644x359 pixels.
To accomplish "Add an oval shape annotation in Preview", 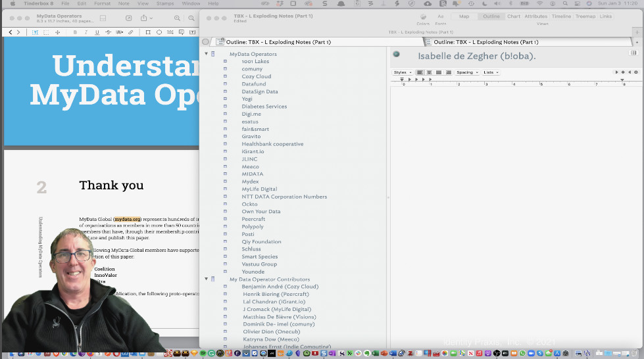I will coord(159,32).
